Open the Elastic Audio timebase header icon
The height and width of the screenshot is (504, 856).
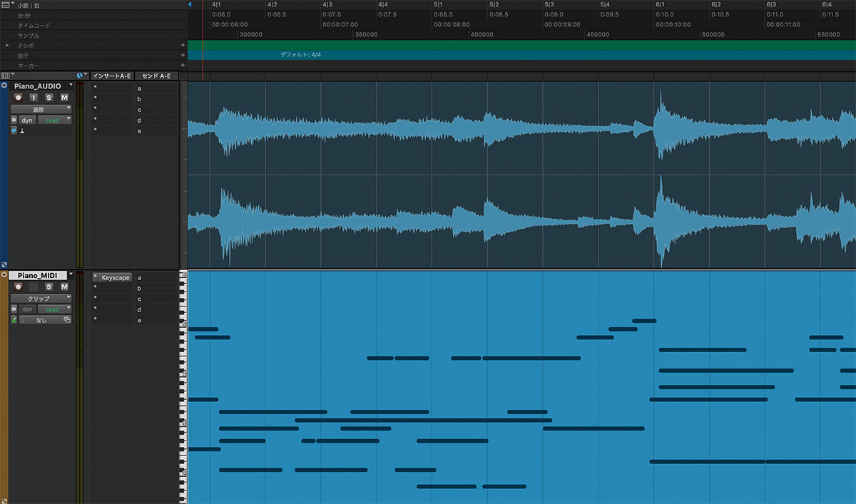pyautogui.click(x=80, y=76)
